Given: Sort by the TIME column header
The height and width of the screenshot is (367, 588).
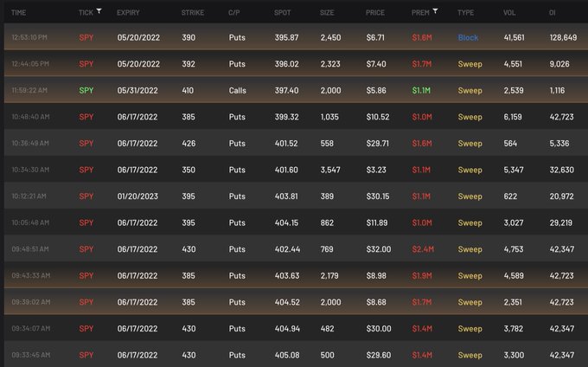Looking at the screenshot, I should click(x=19, y=13).
